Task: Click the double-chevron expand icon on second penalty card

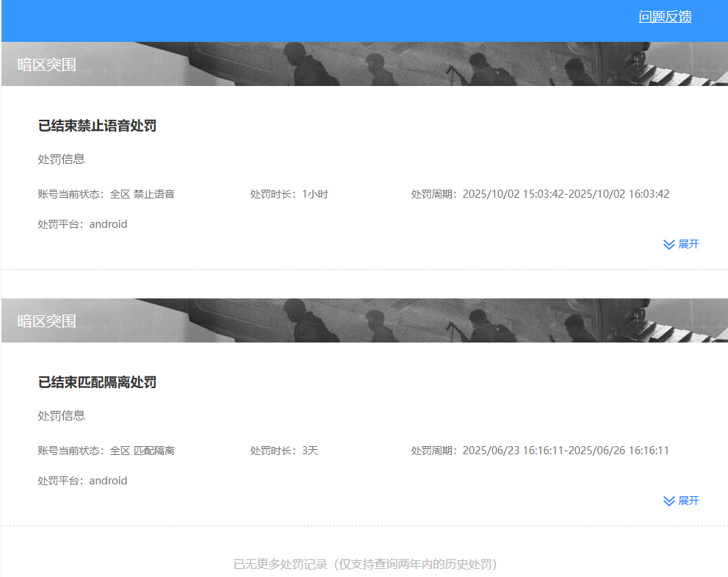Action: coord(668,501)
